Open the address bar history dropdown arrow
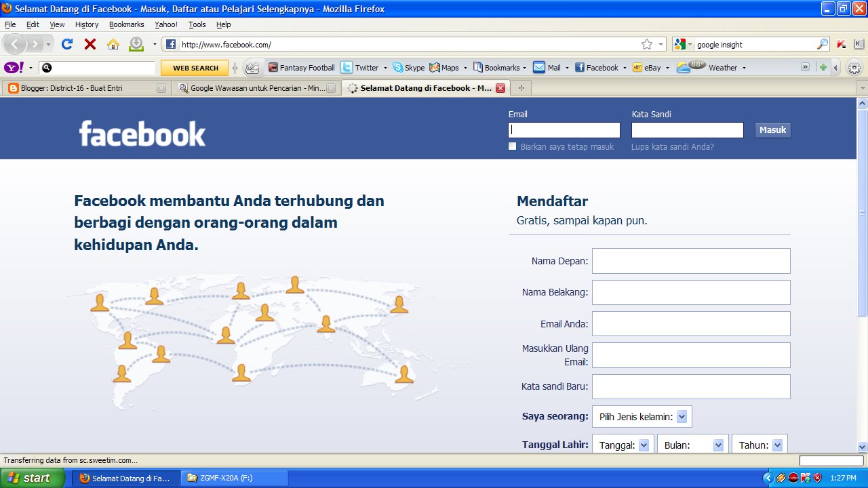 (660, 44)
